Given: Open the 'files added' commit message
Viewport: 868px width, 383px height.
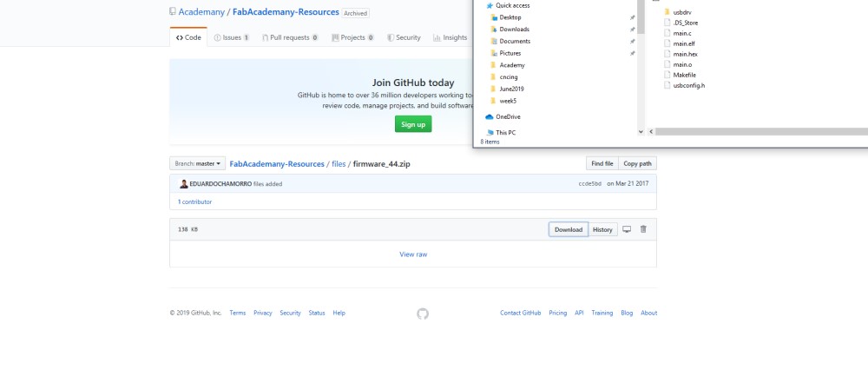Looking at the screenshot, I should coord(267,184).
